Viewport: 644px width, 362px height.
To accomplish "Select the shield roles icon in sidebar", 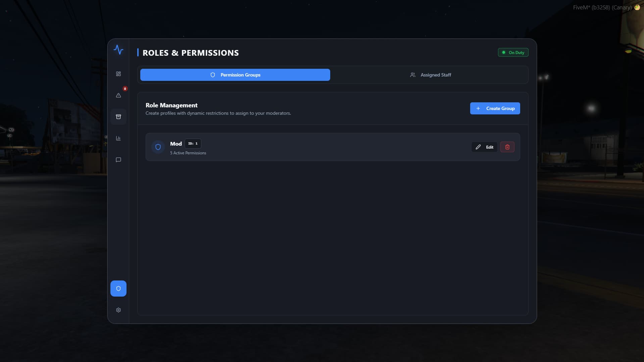I will click(118, 289).
